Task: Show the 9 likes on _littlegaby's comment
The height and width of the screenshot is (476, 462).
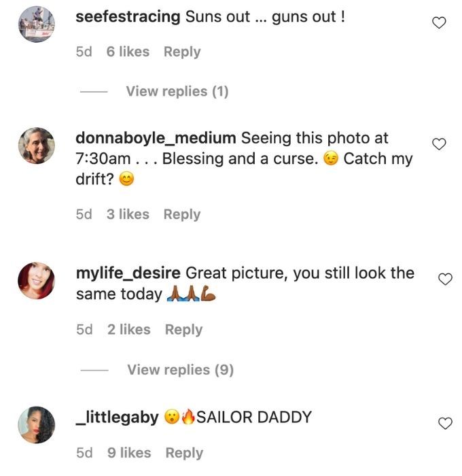Action: click(129, 453)
